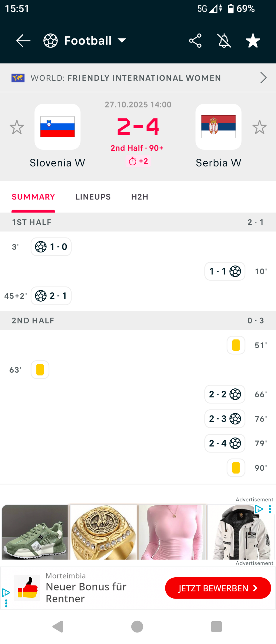Image resolution: width=276 pixels, height=644 pixels.
Task: Toggle match notifications bell
Action: [x=224, y=41]
